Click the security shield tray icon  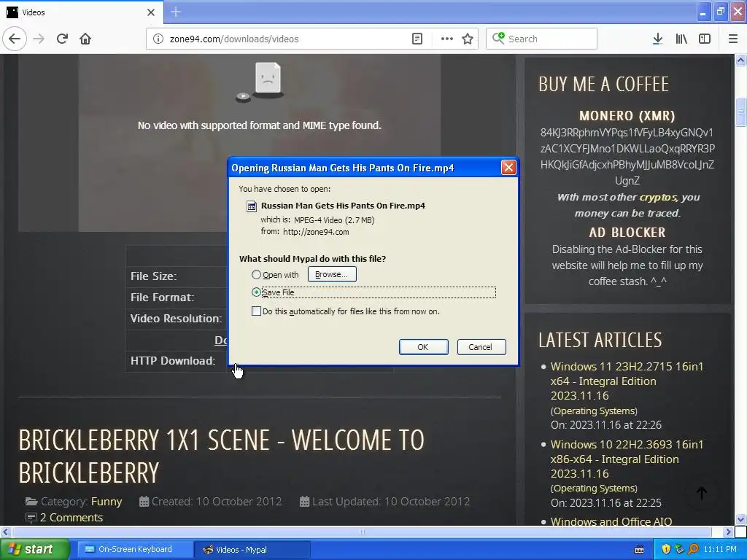[666, 550]
